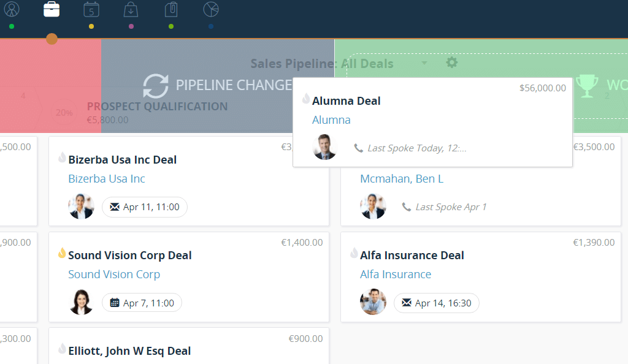
Task: Select the Deals briefcase icon
Action: pyautogui.click(x=52, y=10)
